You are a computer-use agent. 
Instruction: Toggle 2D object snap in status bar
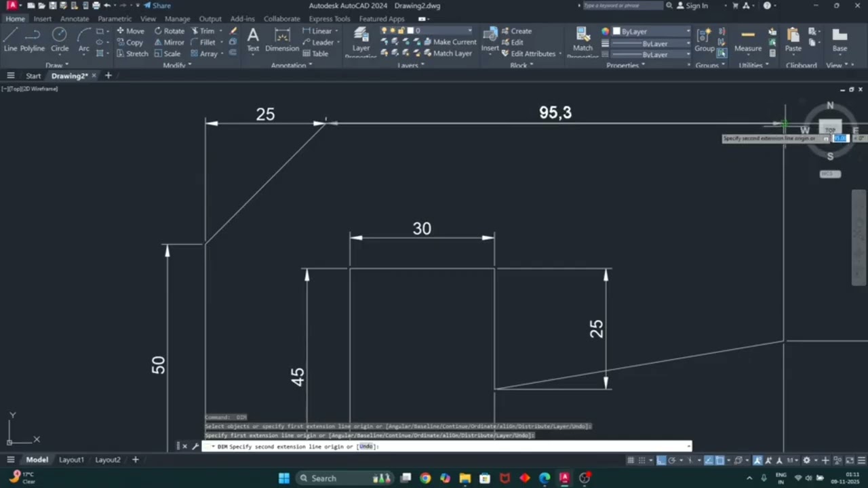tap(720, 460)
